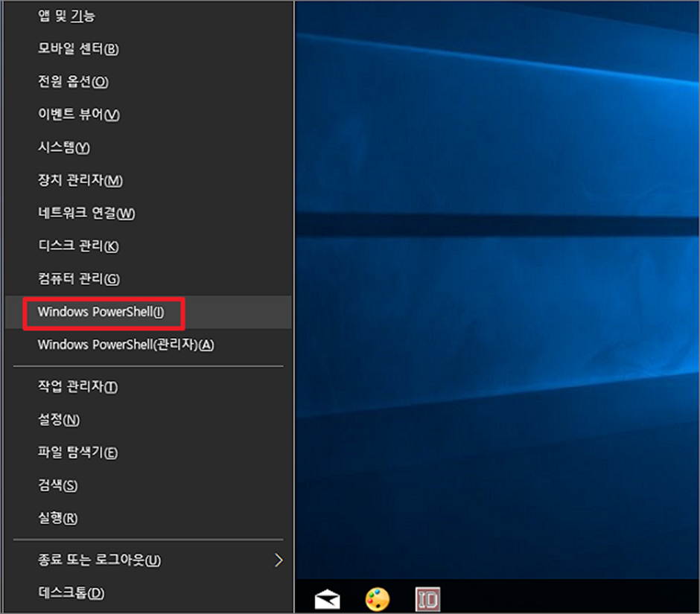700x614 pixels.
Task: Open 모바일 센터(B)
Action: 147,48
